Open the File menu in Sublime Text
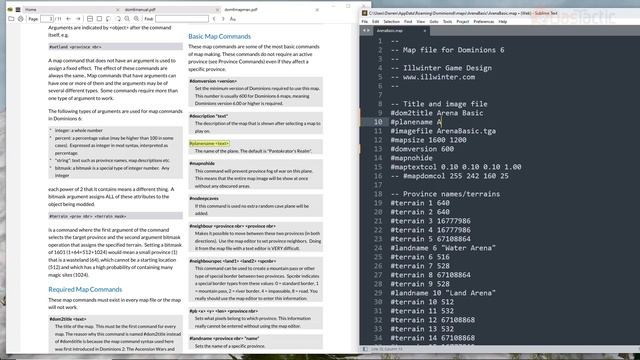Image resolution: width=640 pixels, height=360 pixels. click(365, 22)
